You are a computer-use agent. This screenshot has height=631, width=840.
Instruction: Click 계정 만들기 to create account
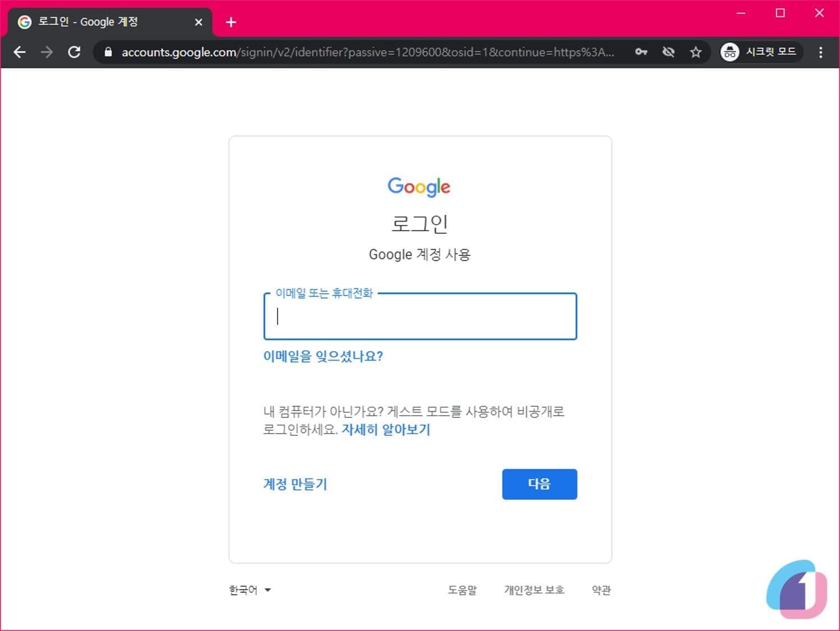point(295,484)
